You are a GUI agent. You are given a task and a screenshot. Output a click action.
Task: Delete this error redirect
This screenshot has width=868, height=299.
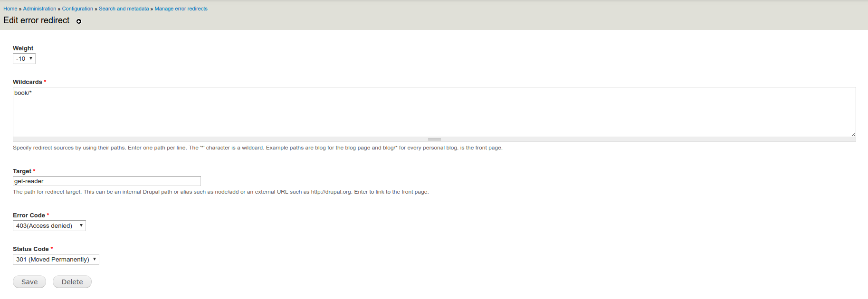coord(72,282)
